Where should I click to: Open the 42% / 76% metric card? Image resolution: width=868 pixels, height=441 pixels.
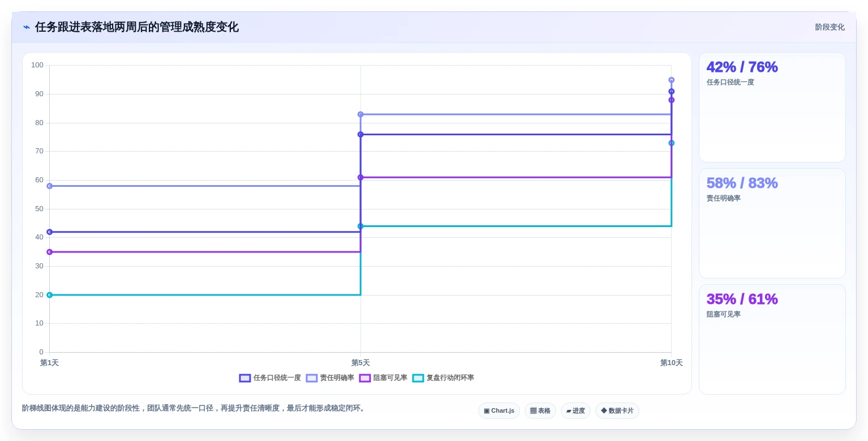point(772,108)
